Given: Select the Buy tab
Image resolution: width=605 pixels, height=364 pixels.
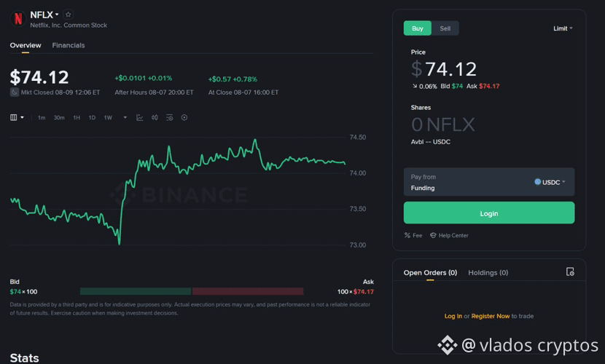Looking at the screenshot, I should (x=418, y=28).
